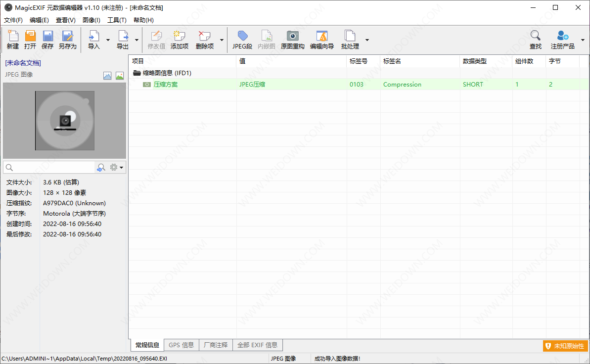Image resolution: width=590 pixels, height=364 pixels.
Task: Click the 批处理 batch processing icon
Action: [350, 36]
